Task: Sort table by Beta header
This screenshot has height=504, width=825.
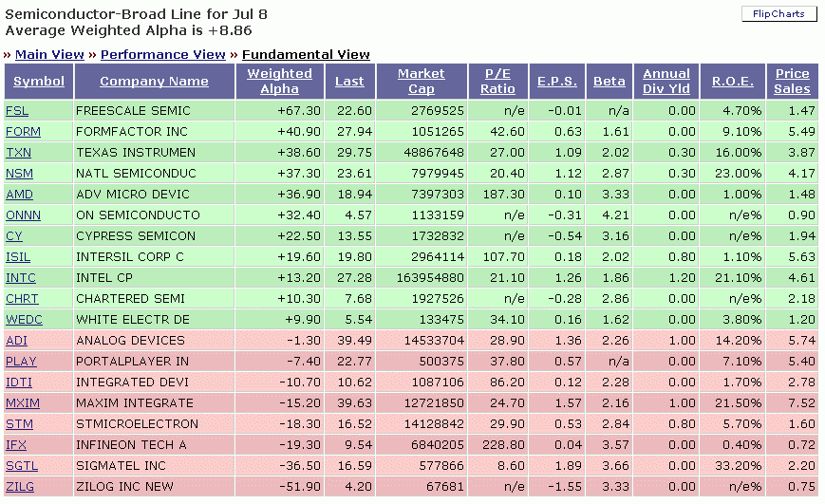Action: 609,81
